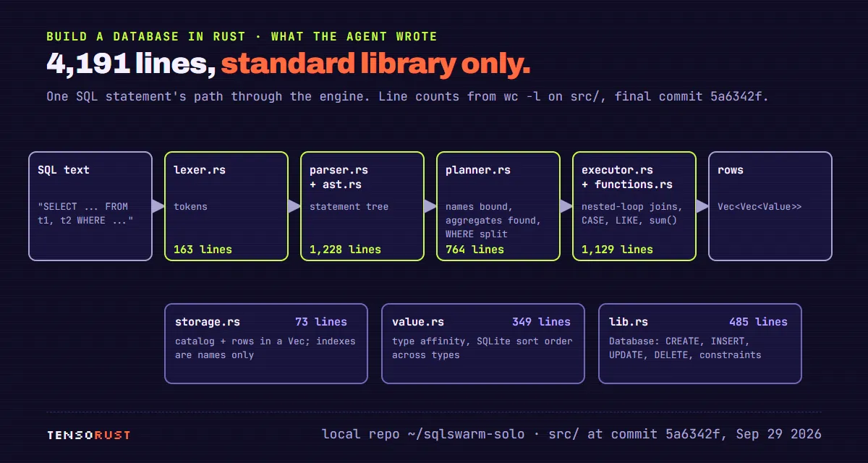Click the '485 lines' count

758,322
